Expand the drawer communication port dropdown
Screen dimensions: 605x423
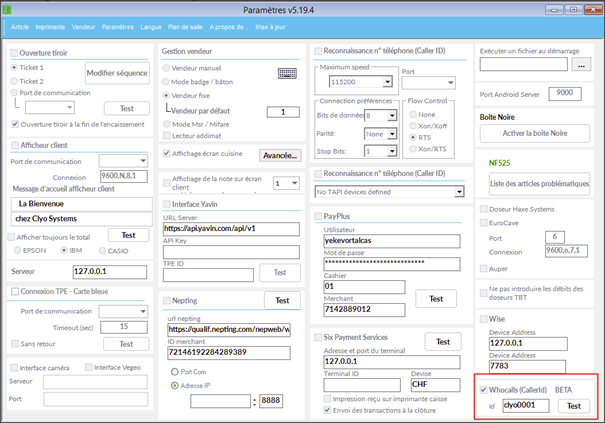coord(69,107)
